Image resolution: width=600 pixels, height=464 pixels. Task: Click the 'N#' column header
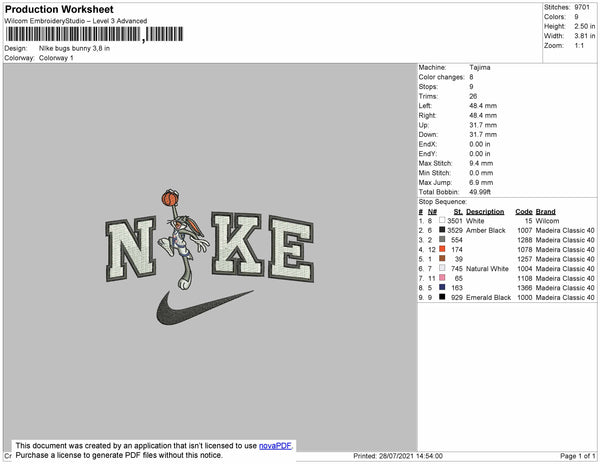click(432, 212)
